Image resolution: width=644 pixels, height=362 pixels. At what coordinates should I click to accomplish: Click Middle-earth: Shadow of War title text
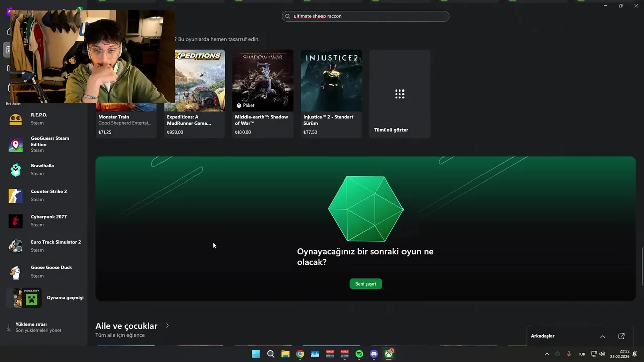[x=262, y=120]
